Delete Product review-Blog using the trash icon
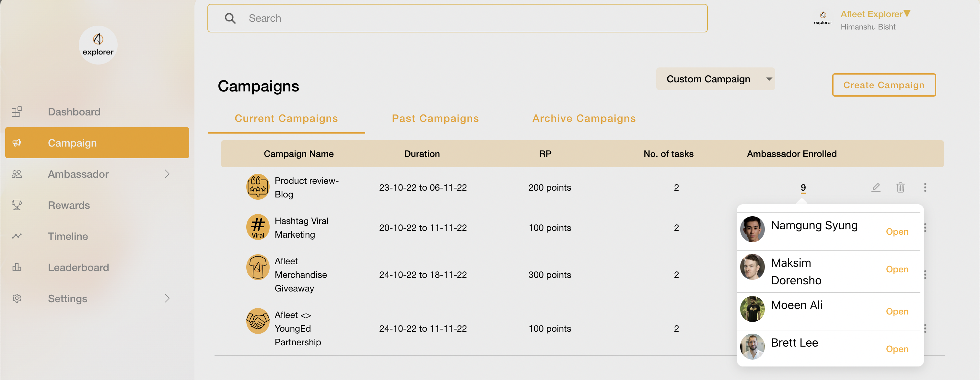980x380 pixels. (x=900, y=187)
